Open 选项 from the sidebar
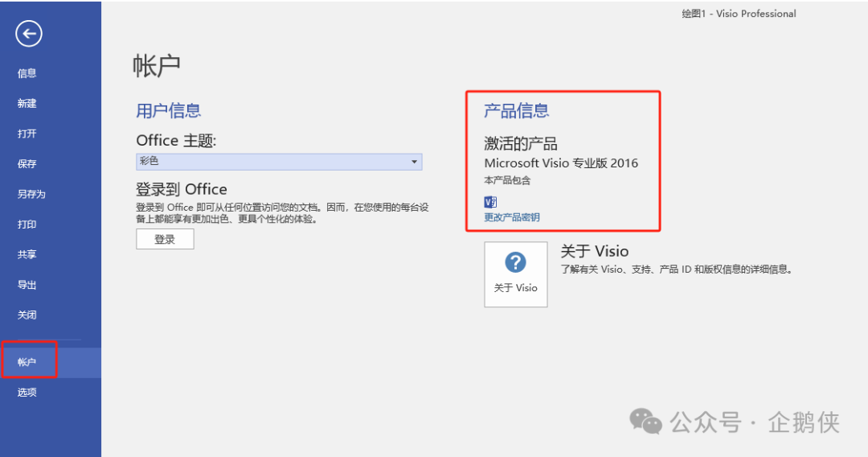The width and height of the screenshot is (868, 457). click(x=27, y=392)
